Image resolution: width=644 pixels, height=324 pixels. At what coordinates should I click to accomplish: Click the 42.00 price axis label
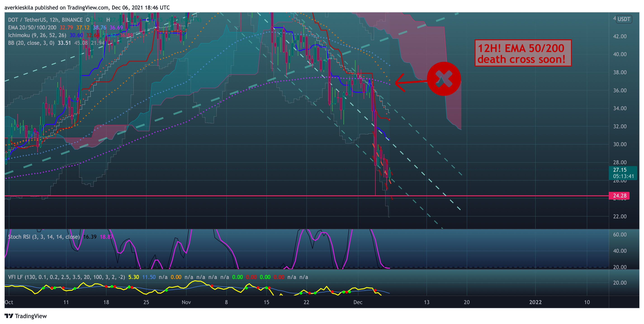[x=620, y=36]
